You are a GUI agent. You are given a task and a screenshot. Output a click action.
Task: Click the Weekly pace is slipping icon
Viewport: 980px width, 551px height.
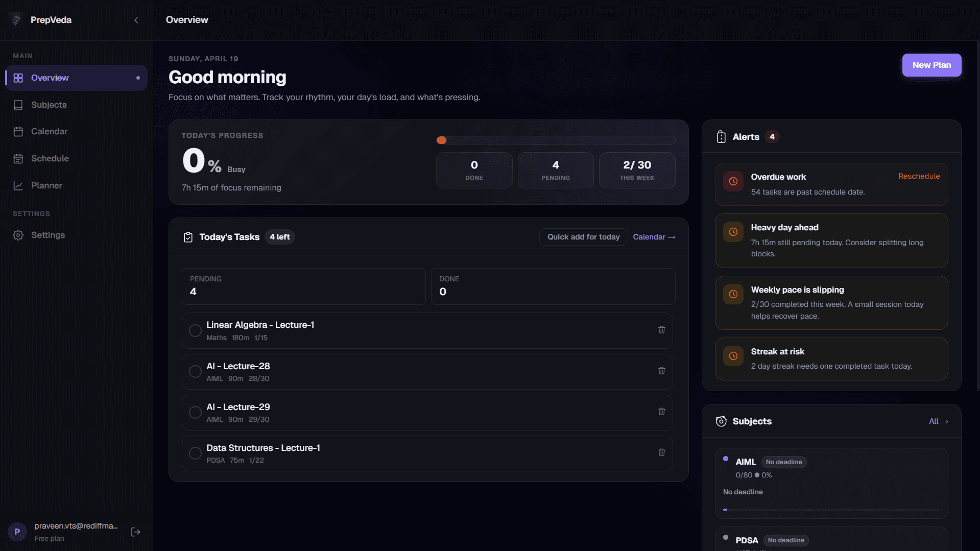coord(733,294)
